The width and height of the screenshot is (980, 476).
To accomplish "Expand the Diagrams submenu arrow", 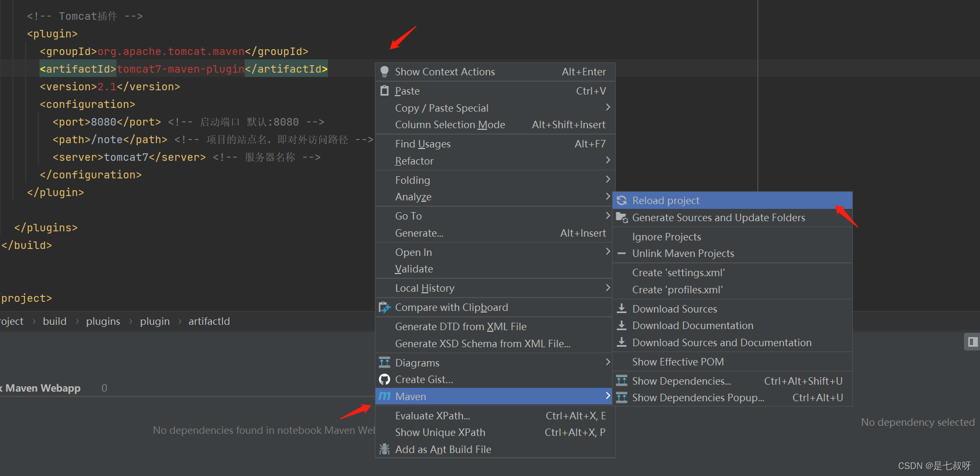I will pyautogui.click(x=608, y=362).
